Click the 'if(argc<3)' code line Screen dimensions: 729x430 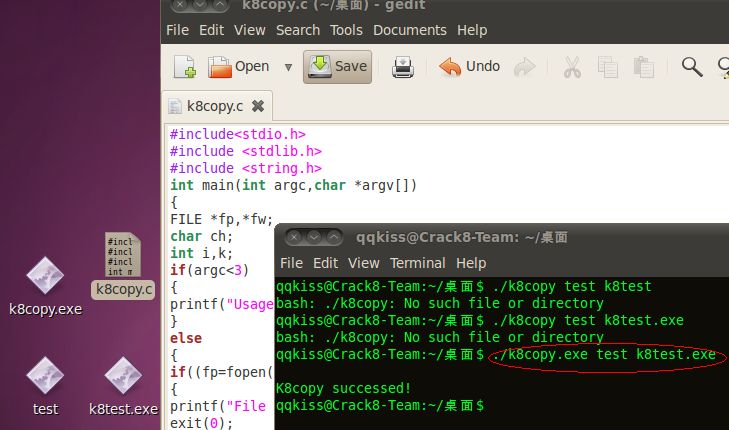tap(209, 270)
